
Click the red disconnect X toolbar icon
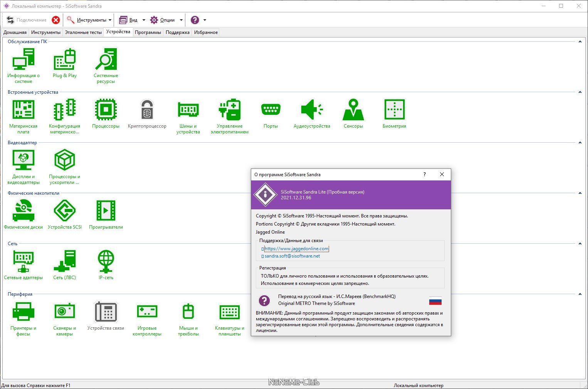coord(56,20)
